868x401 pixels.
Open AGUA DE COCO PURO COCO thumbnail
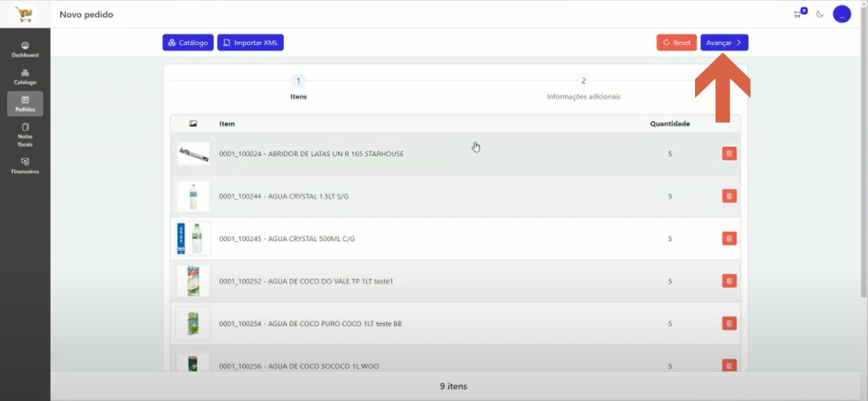coord(193,324)
